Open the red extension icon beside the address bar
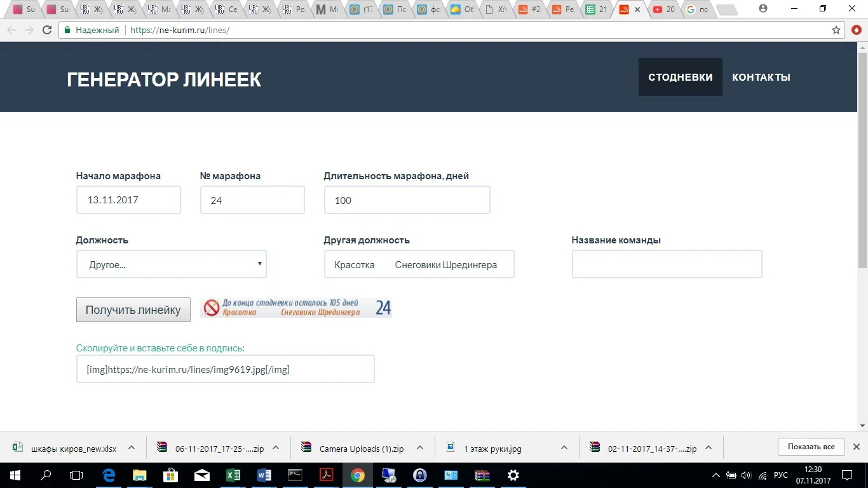The image size is (868, 488). click(x=856, y=30)
